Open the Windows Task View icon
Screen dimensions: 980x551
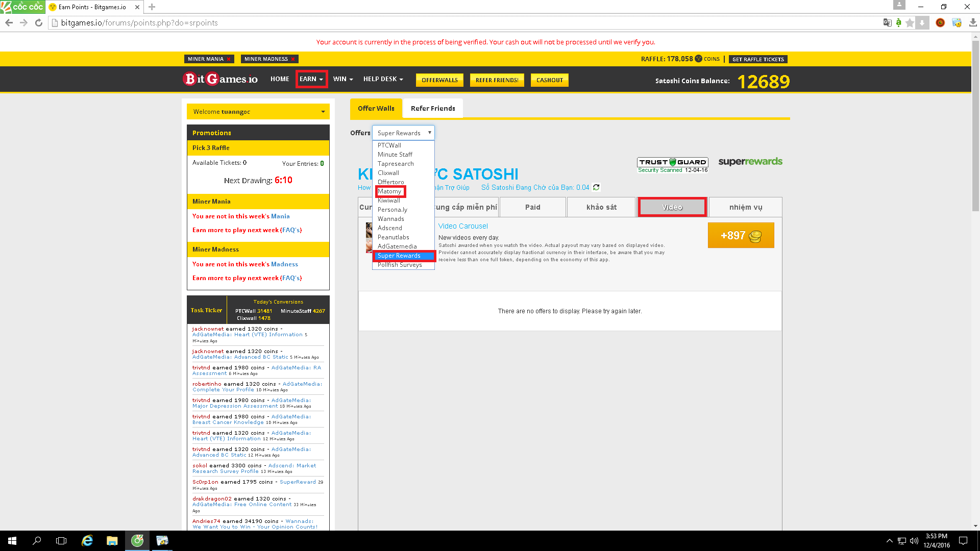click(x=61, y=540)
